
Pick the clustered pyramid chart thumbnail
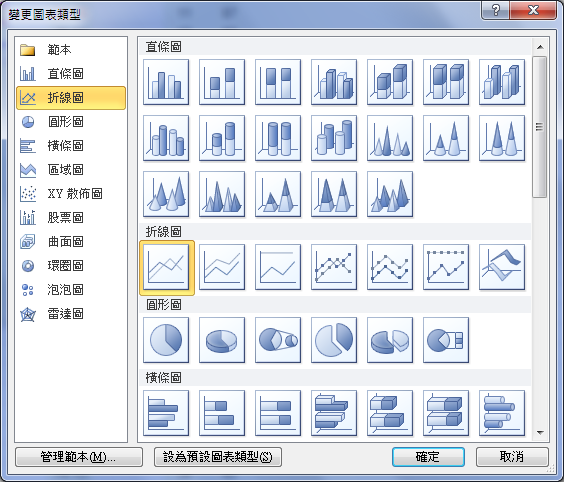pyautogui.click(x=222, y=194)
